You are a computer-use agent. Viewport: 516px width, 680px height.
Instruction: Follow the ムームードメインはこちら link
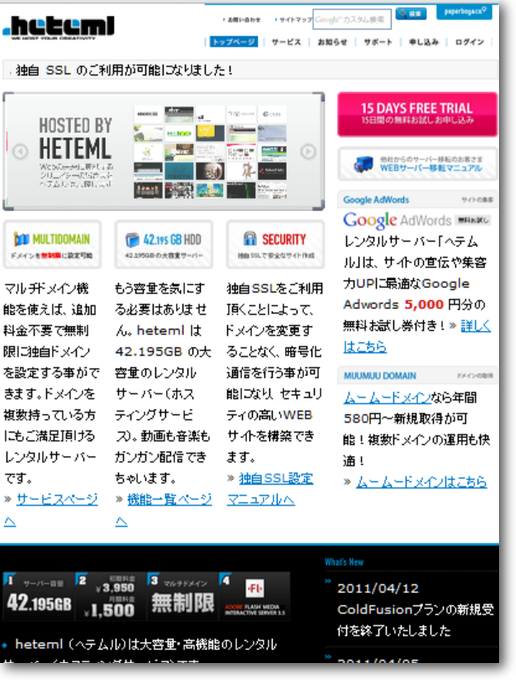coord(421,482)
